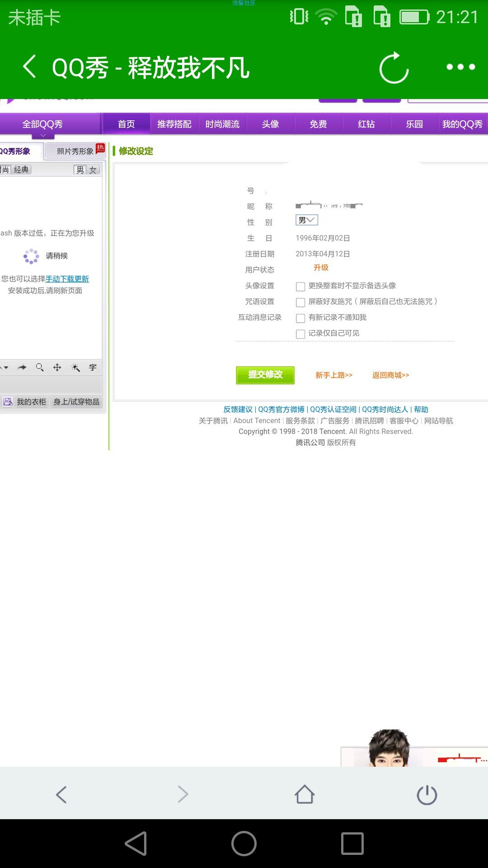Open Android recent apps square button
The width and height of the screenshot is (488, 868).
click(x=352, y=844)
